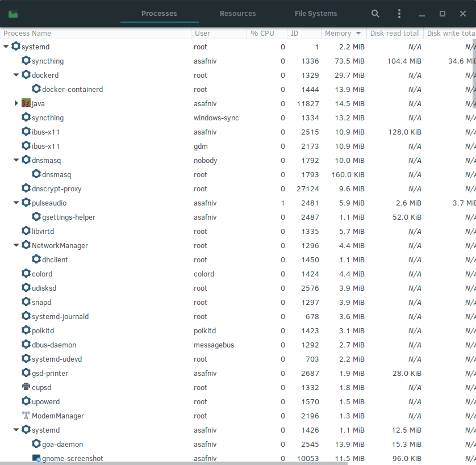Click the gear icon beside colord
Screen dimensions: 476x465
(26, 273)
